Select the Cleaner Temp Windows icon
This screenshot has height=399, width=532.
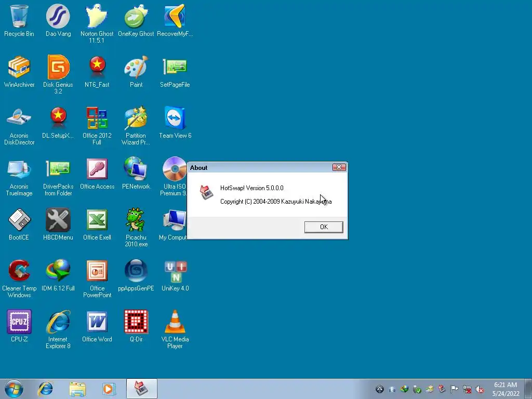(19, 278)
